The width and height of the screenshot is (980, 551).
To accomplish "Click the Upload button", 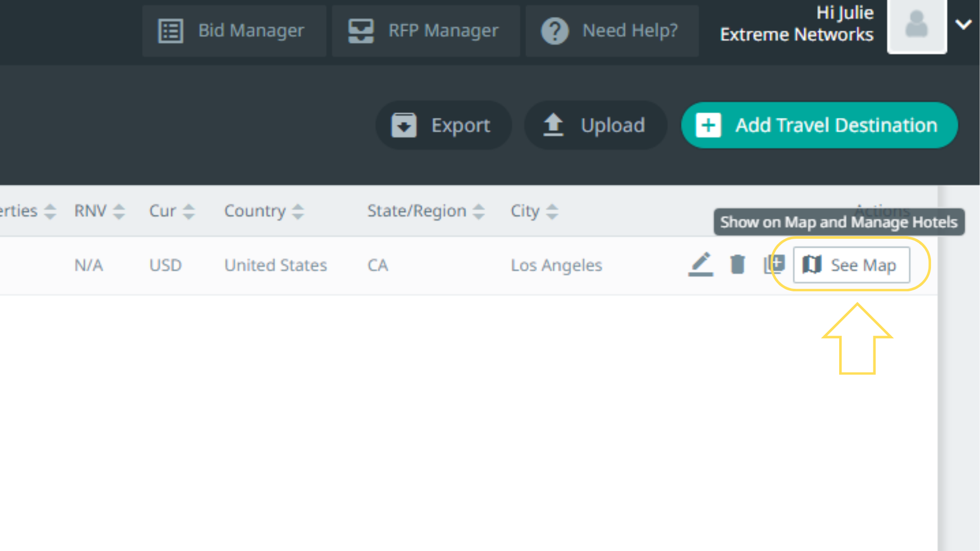I will click(x=595, y=125).
